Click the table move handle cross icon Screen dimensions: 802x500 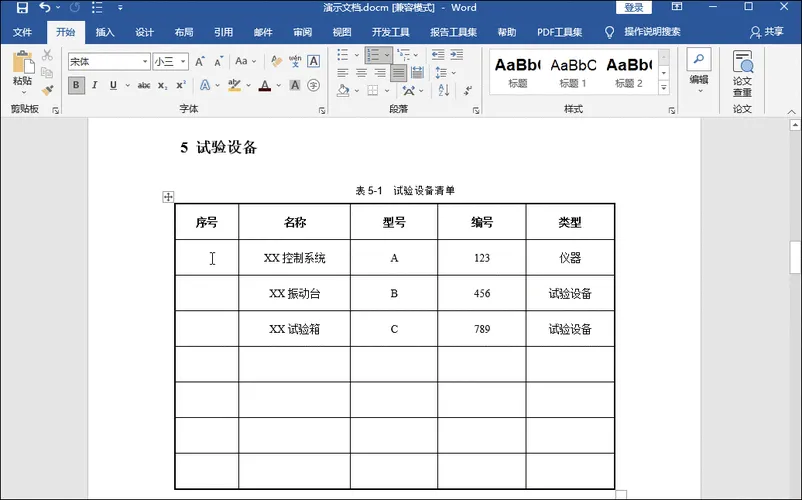pyautogui.click(x=168, y=197)
